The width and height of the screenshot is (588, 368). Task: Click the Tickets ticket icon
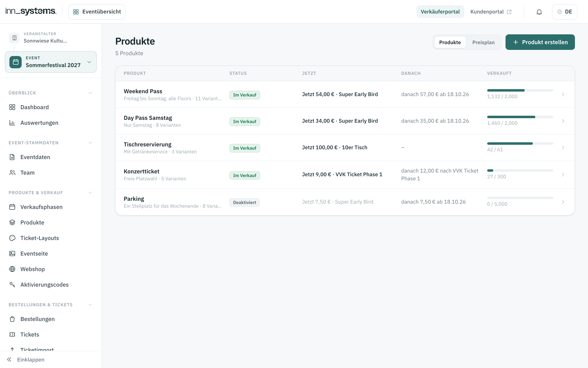coord(12,334)
